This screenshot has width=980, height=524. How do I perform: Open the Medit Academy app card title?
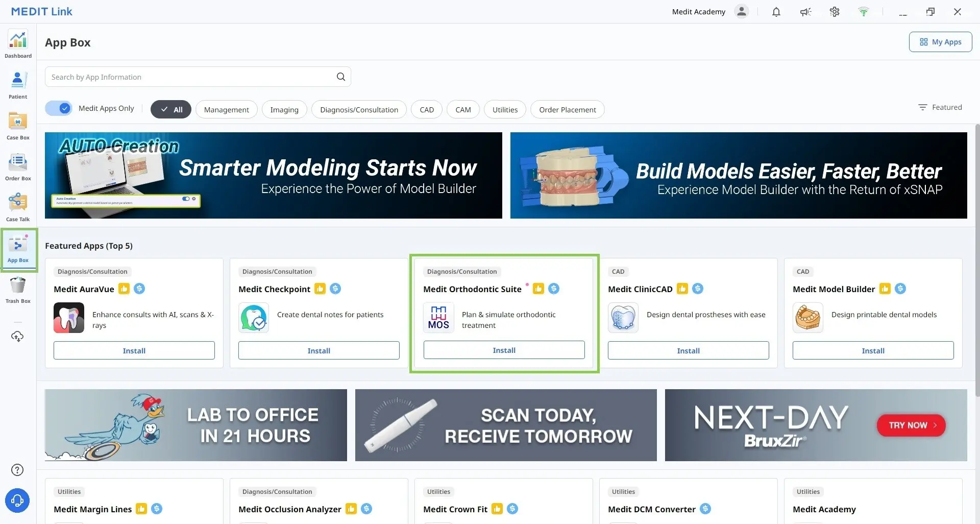[x=824, y=509]
